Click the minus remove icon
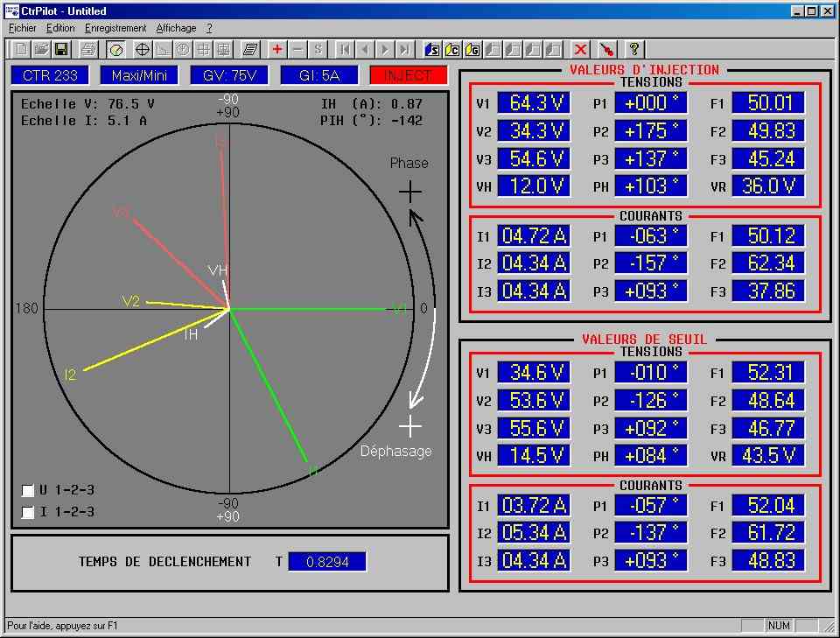 (297, 50)
